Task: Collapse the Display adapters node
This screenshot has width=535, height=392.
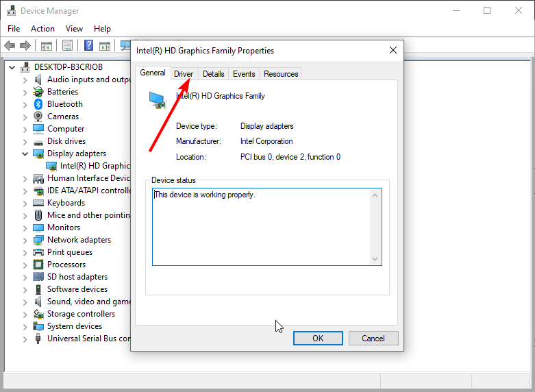Action: pos(25,154)
